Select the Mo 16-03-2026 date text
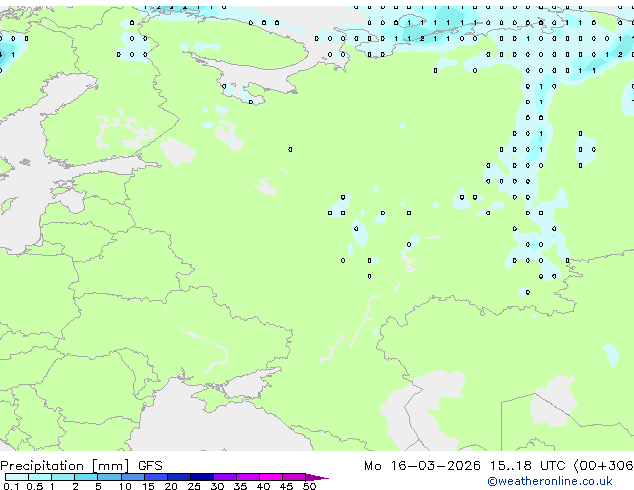The image size is (634, 490). 422,466
